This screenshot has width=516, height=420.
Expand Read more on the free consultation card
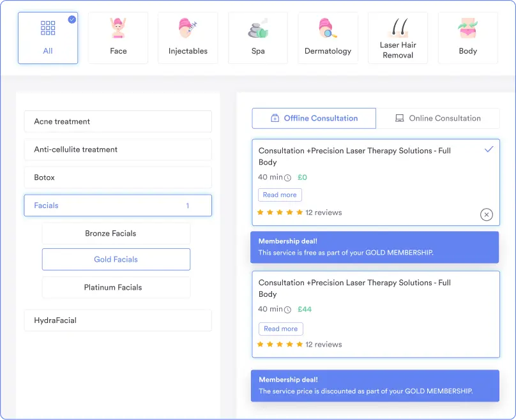tap(280, 195)
